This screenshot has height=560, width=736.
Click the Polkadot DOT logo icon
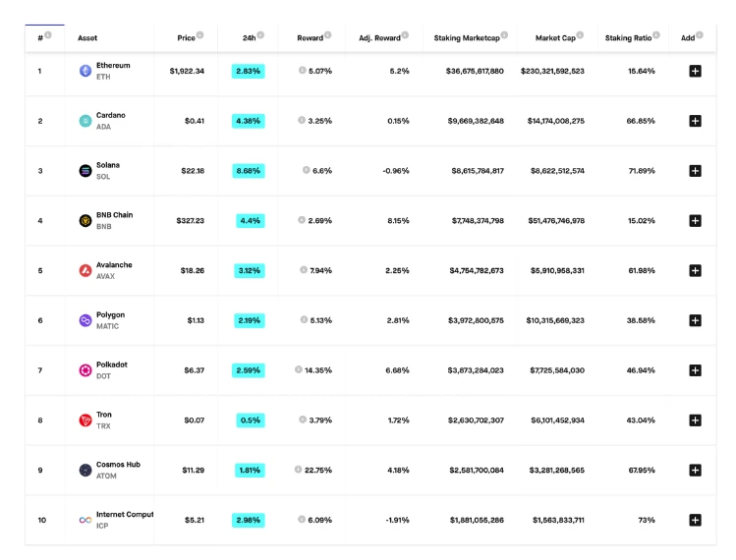[x=85, y=370]
